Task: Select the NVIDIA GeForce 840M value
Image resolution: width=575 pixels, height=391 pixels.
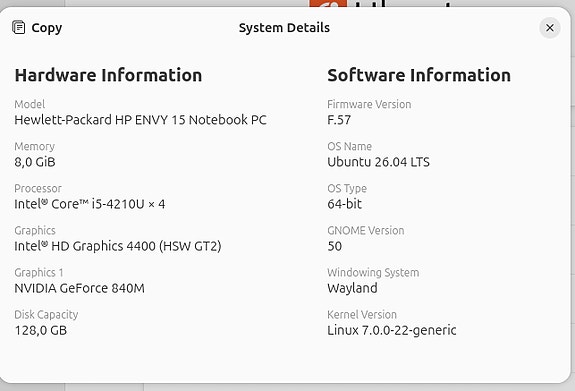Action: [80, 288]
